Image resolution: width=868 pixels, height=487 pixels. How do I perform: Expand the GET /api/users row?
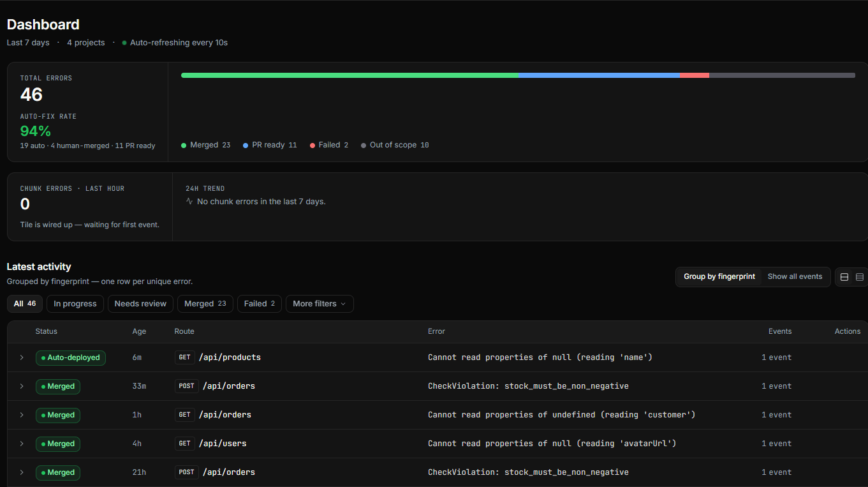pyautogui.click(x=22, y=444)
